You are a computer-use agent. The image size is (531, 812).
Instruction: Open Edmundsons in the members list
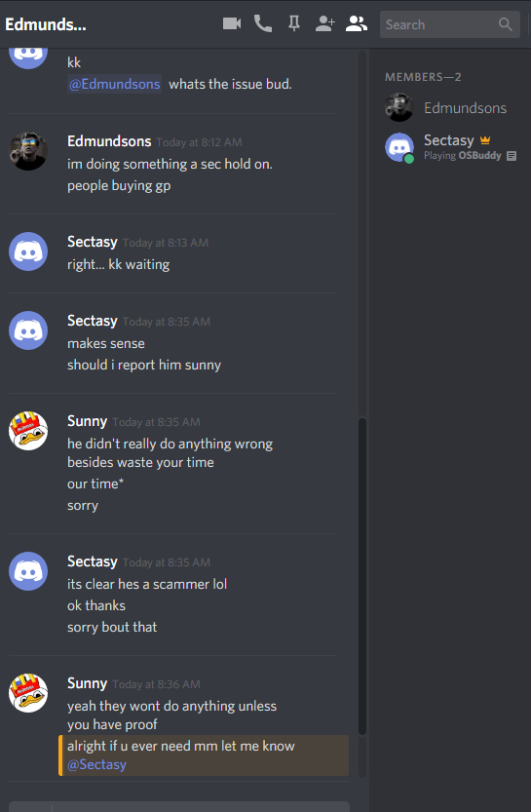[448, 107]
